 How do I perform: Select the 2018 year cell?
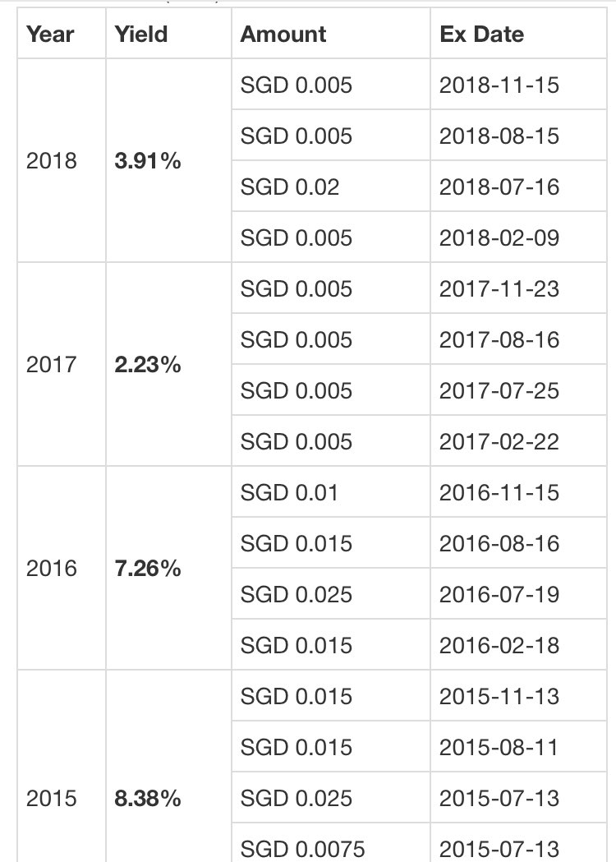click(51, 161)
